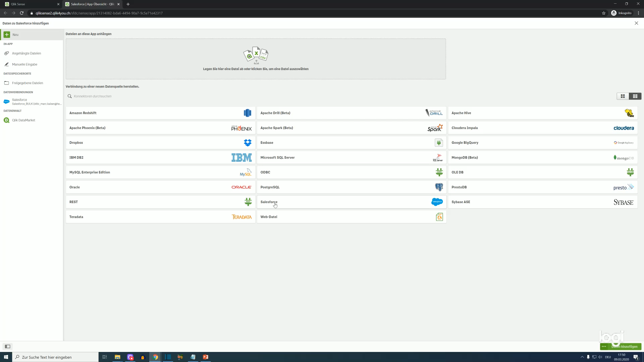Select the Salesforce connector label
This screenshot has width=644, height=362.
click(x=269, y=202)
